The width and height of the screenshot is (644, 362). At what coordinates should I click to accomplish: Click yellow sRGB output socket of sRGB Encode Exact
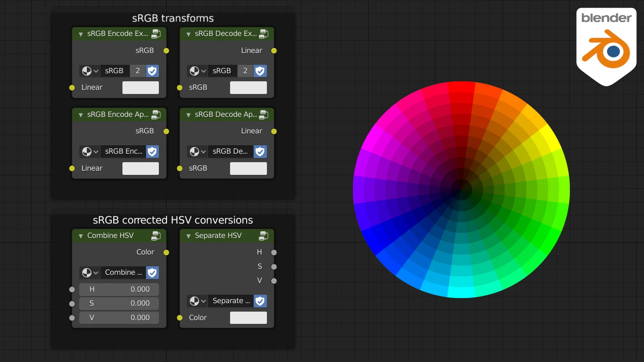(167, 51)
